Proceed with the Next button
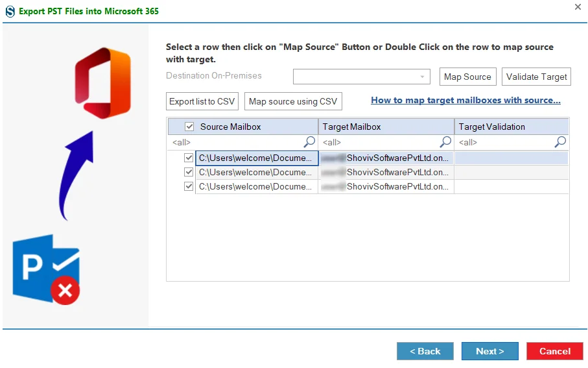Screen dimensions: 588x368 pyautogui.click(x=489, y=351)
